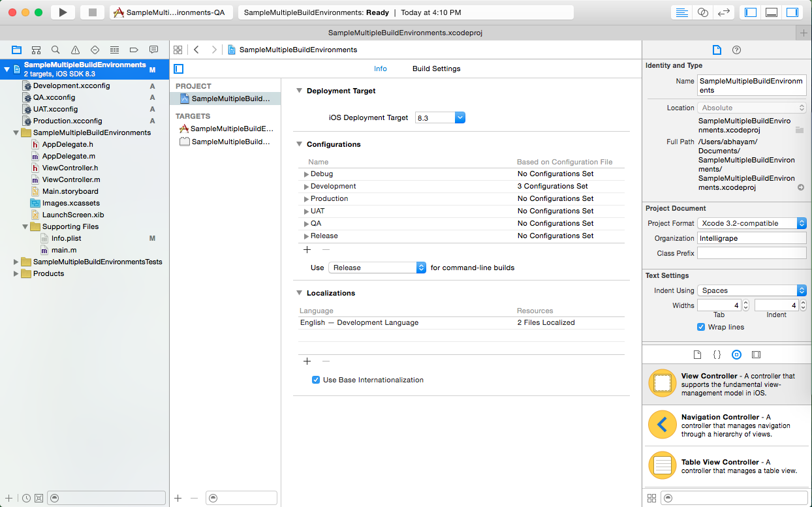Image resolution: width=812 pixels, height=507 pixels.
Task: Open the Debug navigator tab
Action: (x=114, y=50)
